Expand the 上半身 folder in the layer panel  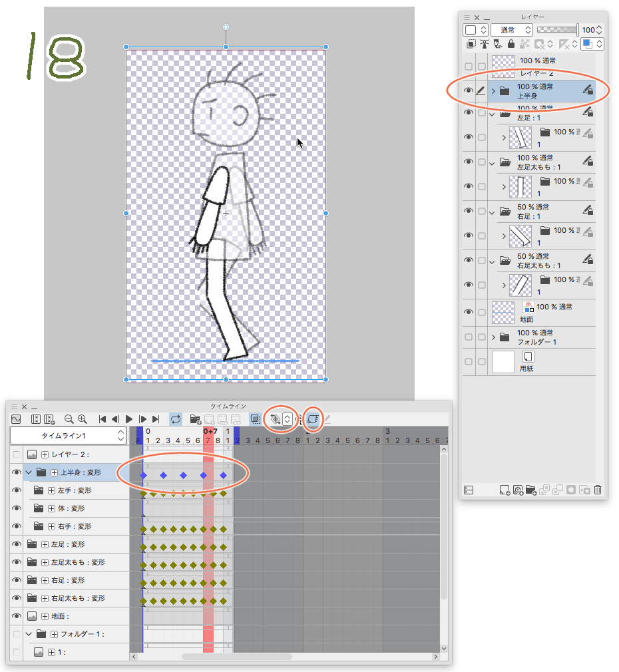tap(493, 90)
